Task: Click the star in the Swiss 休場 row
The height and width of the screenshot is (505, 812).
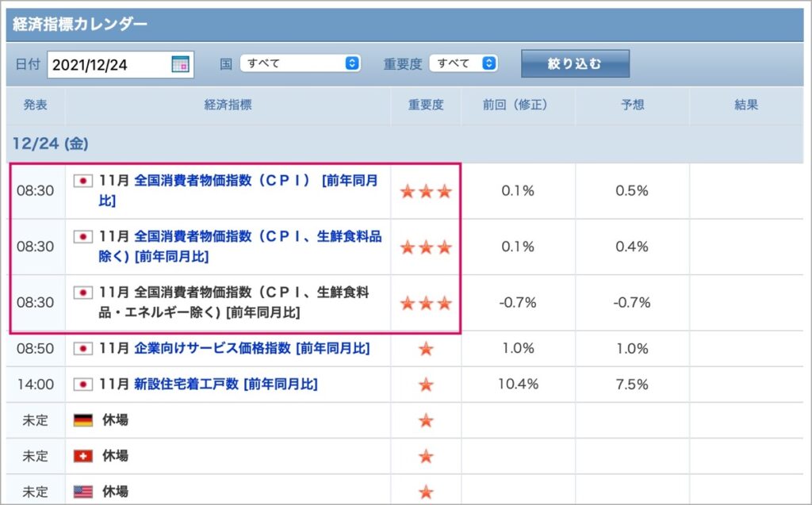Action: click(x=426, y=456)
